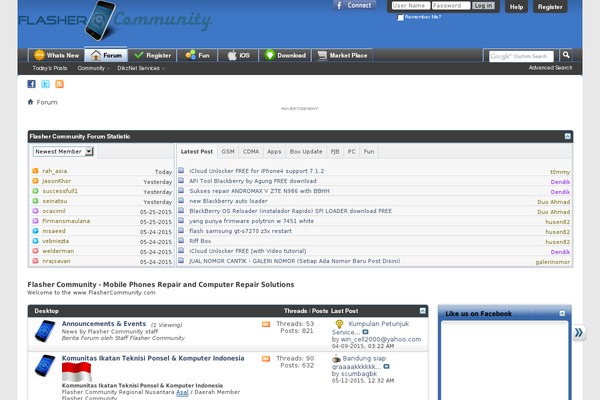Expand the DikzNet Services submenu

click(x=141, y=68)
